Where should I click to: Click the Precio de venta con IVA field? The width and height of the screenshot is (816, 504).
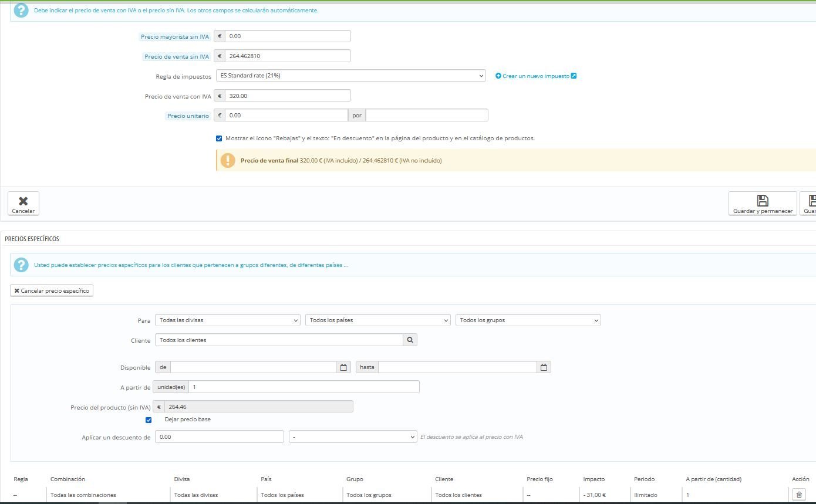[x=287, y=96]
